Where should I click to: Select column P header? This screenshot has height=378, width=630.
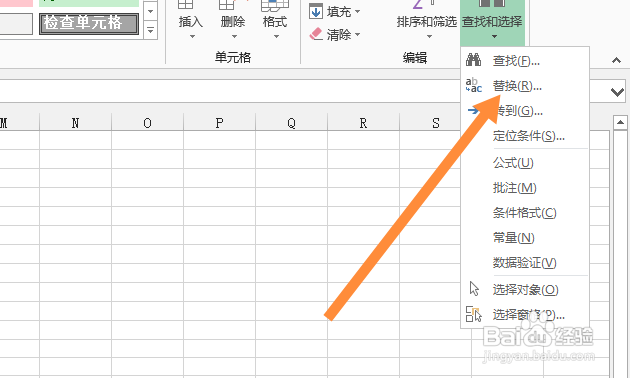[219, 123]
